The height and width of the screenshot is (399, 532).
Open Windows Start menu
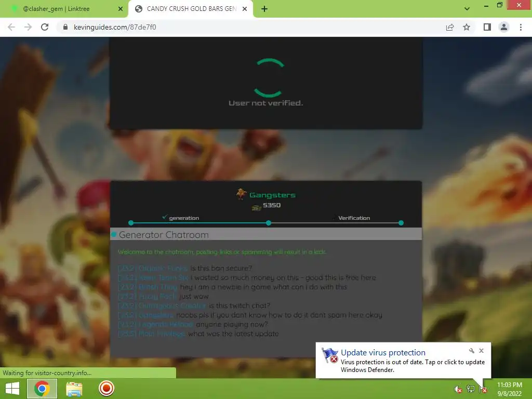pos(12,389)
